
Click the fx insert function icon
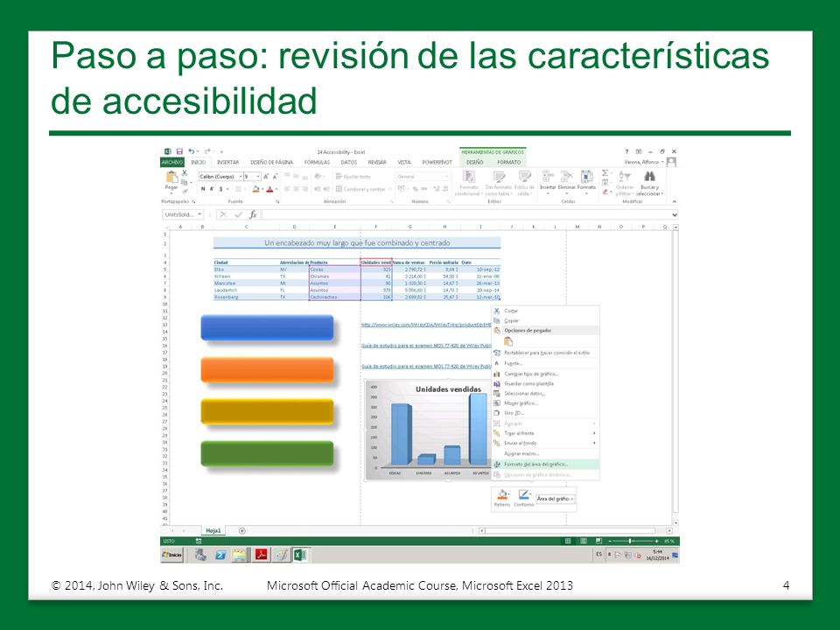[253, 214]
